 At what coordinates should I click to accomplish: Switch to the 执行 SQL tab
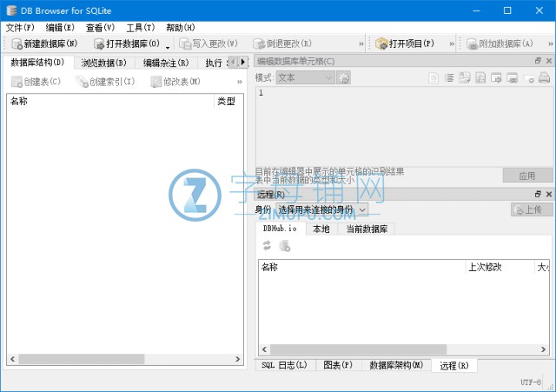click(x=214, y=63)
